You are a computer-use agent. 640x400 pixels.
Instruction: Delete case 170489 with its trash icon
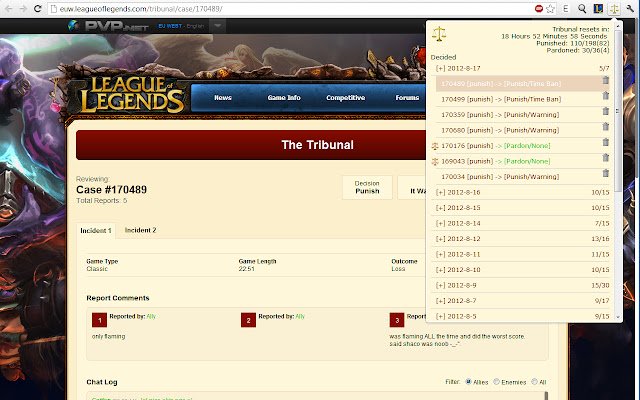(606, 80)
